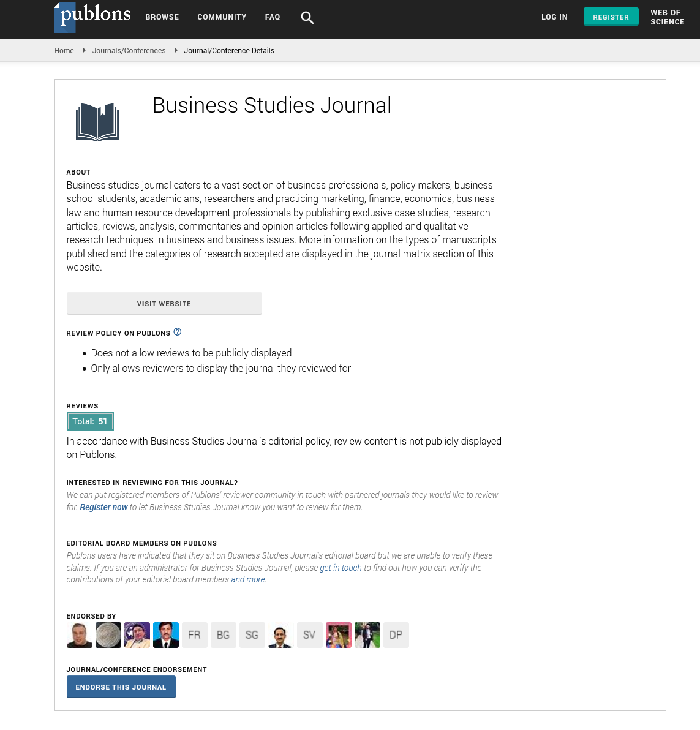Click Journal/Conference Details breadcrumb
The image size is (700, 730).
click(229, 51)
